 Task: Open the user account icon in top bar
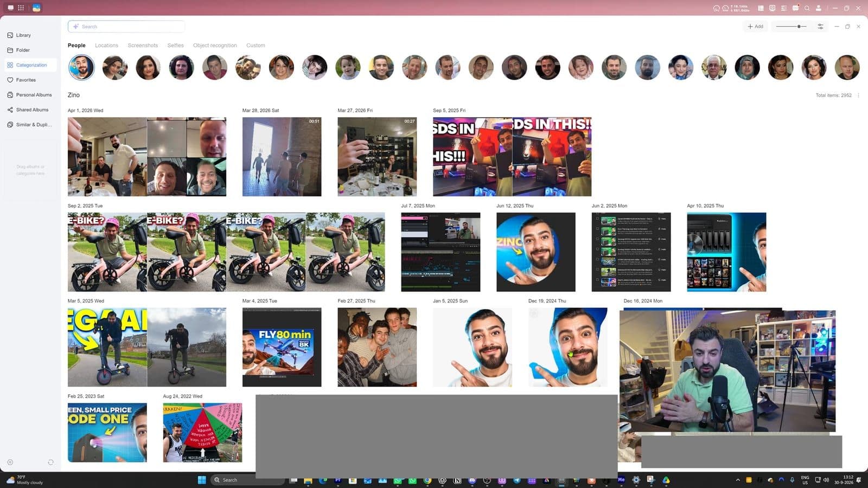(819, 8)
